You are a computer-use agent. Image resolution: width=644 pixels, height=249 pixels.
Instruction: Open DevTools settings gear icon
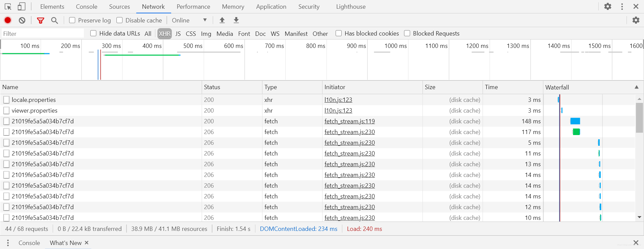(x=608, y=6)
